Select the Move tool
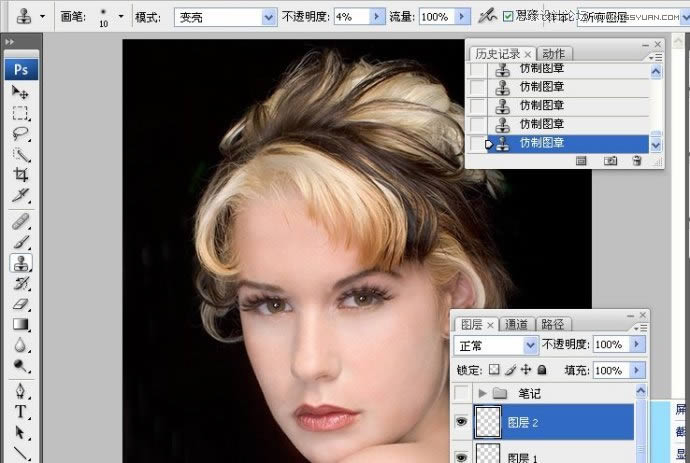The height and width of the screenshot is (463, 690). tap(19, 93)
